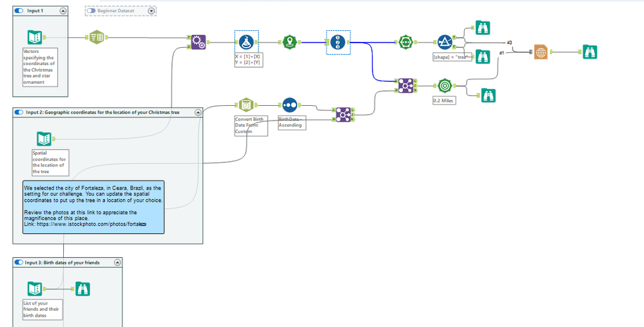Image resolution: width=644 pixels, height=327 pixels.
Task: Select the Formula tool labeled X = [1]+[X]
Action: coord(246,42)
